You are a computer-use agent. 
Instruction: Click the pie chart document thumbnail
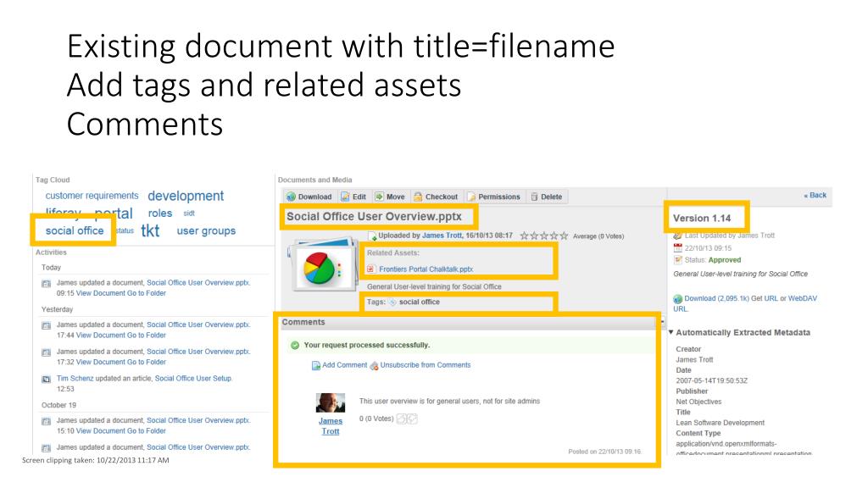coord(324,265)
